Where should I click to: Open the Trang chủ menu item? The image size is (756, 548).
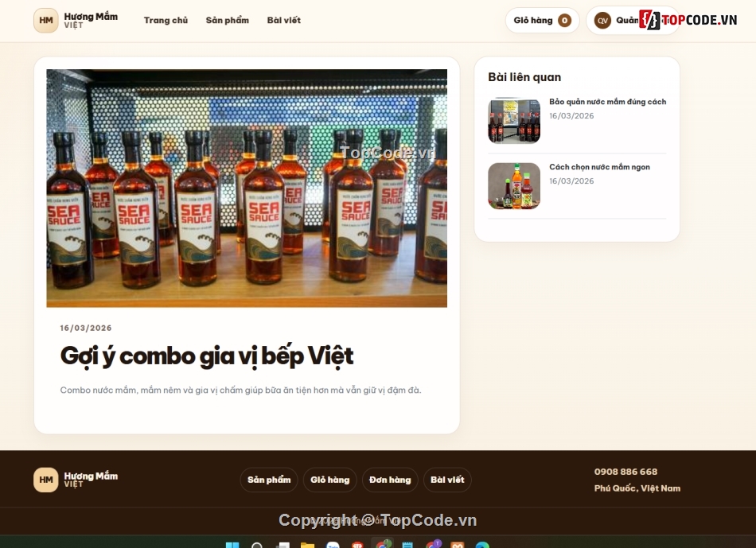point(166,20)
